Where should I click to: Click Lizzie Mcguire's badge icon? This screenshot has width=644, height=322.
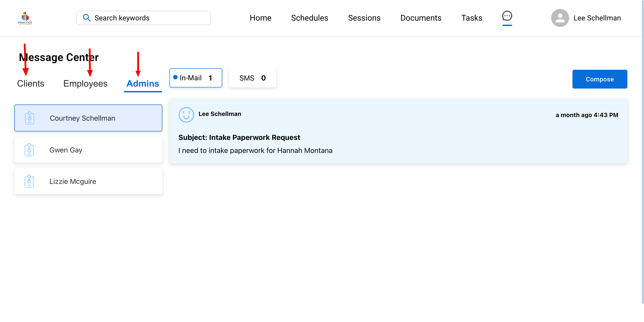pos(29,181)
